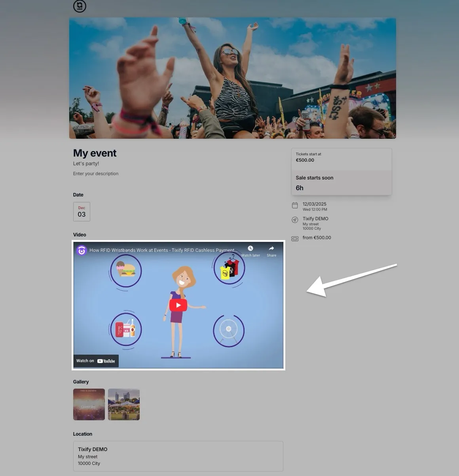The height and width of the screenshot is (476, 459).
Task: Click the 'Let's party!' subtitle
Action: [x=86, y=164]
